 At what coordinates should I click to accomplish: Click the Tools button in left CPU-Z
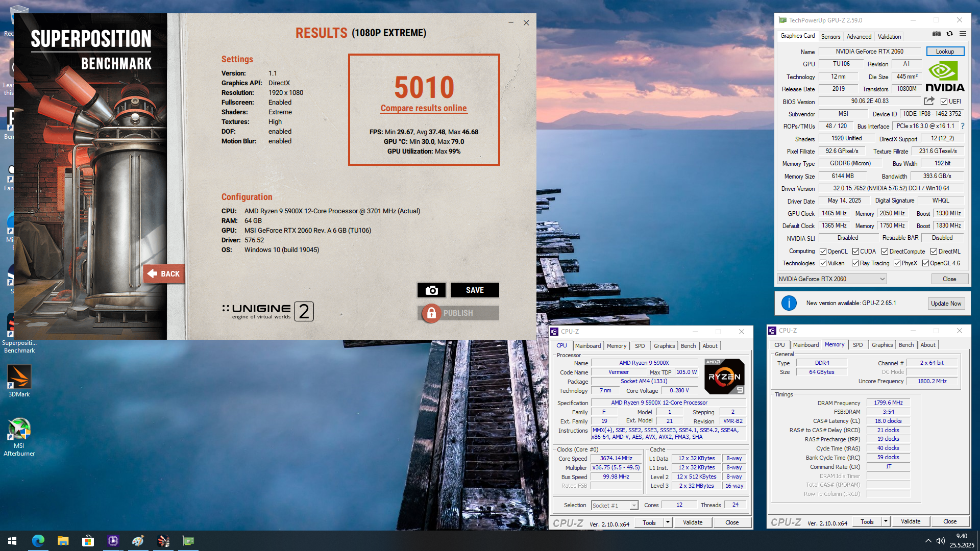click(x=649, y=522)
